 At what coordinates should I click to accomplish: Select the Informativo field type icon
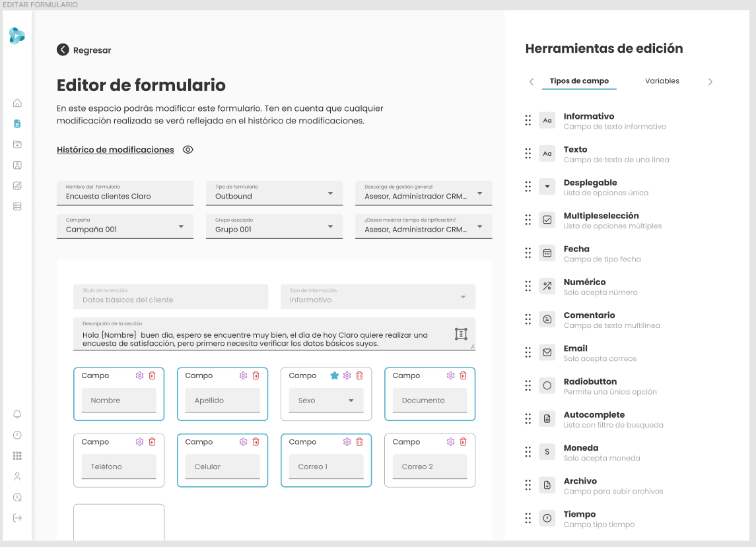[547, 121]
